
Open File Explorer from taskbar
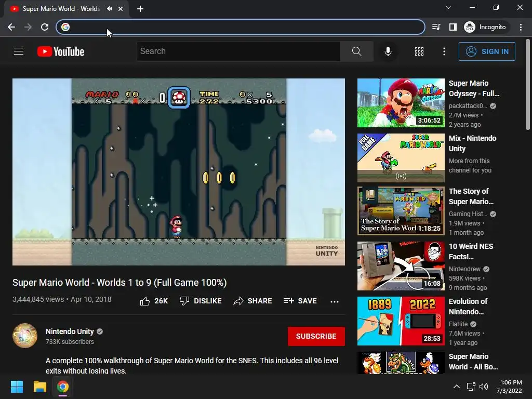click(x=39, y=387)
